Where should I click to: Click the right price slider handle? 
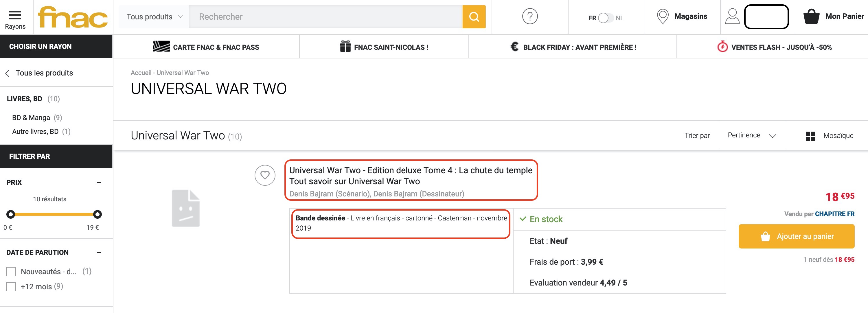(x=98, y=214)
